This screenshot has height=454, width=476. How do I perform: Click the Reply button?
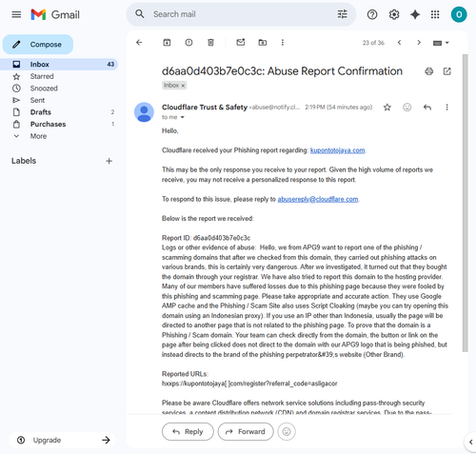tap(188, 431)
